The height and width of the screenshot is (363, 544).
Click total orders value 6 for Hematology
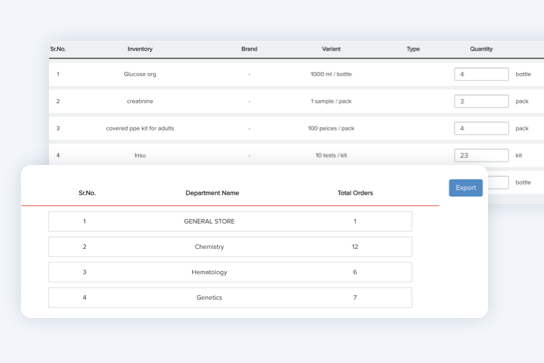point(355,272)
